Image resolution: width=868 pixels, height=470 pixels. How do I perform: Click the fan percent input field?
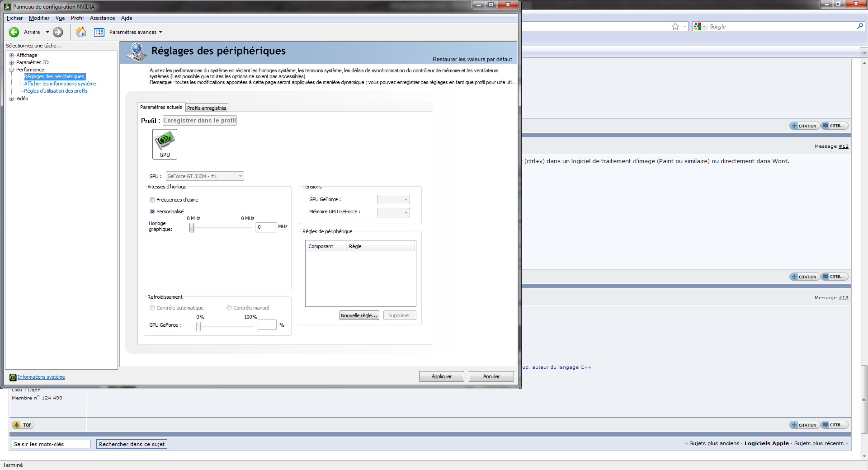click(267, 325)
